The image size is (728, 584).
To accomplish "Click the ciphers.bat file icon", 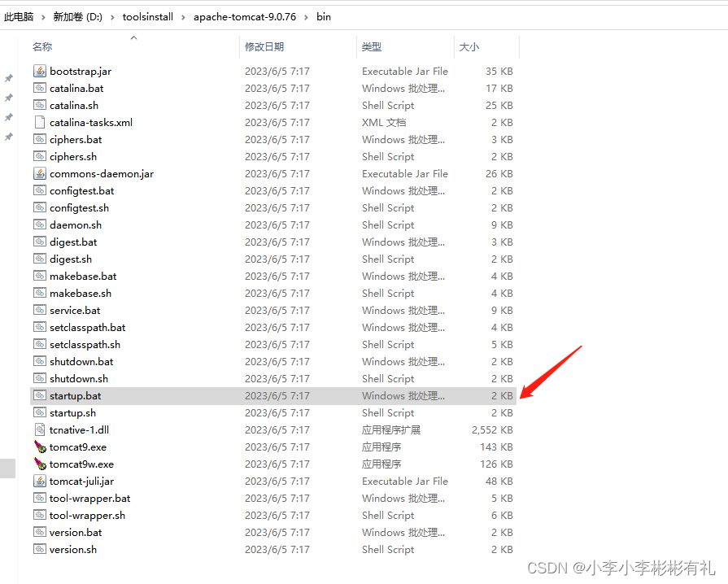I will 40,139.
